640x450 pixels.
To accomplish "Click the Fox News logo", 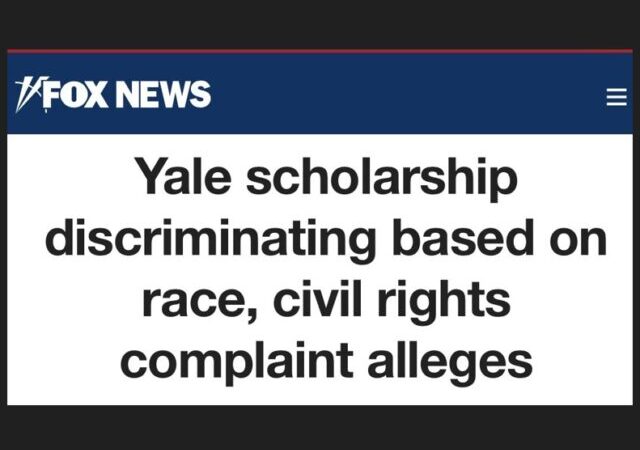I will tap(113, 94).
